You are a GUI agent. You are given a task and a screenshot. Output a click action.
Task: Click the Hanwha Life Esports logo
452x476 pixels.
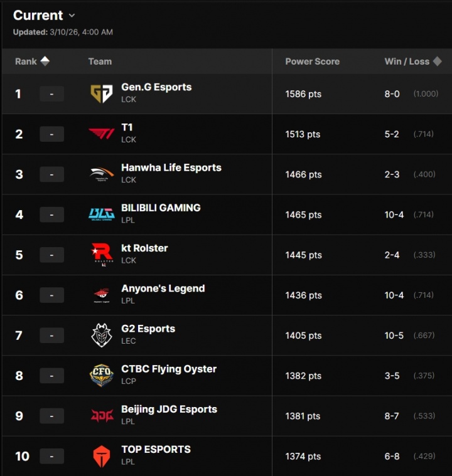(101, 174)
